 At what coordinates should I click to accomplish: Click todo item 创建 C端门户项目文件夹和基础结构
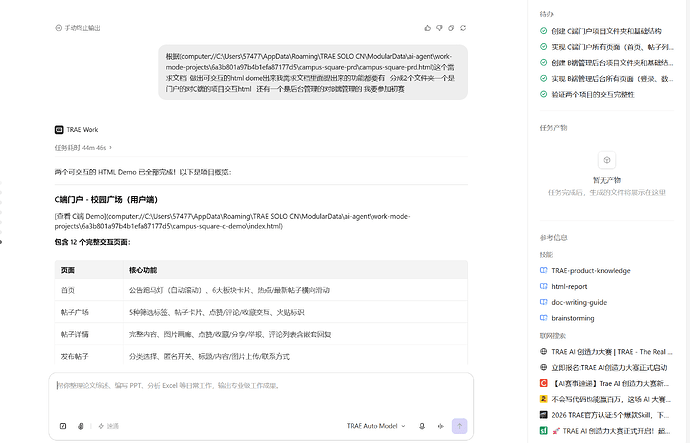tap(606, 31)
